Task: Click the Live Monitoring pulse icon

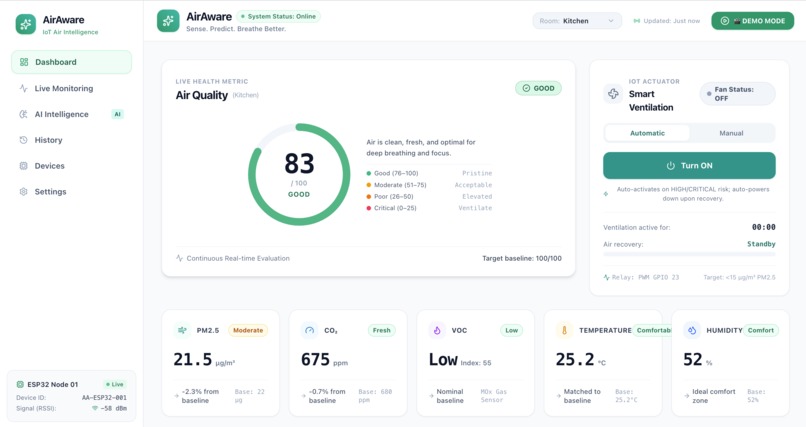Action: click(23, 88)
